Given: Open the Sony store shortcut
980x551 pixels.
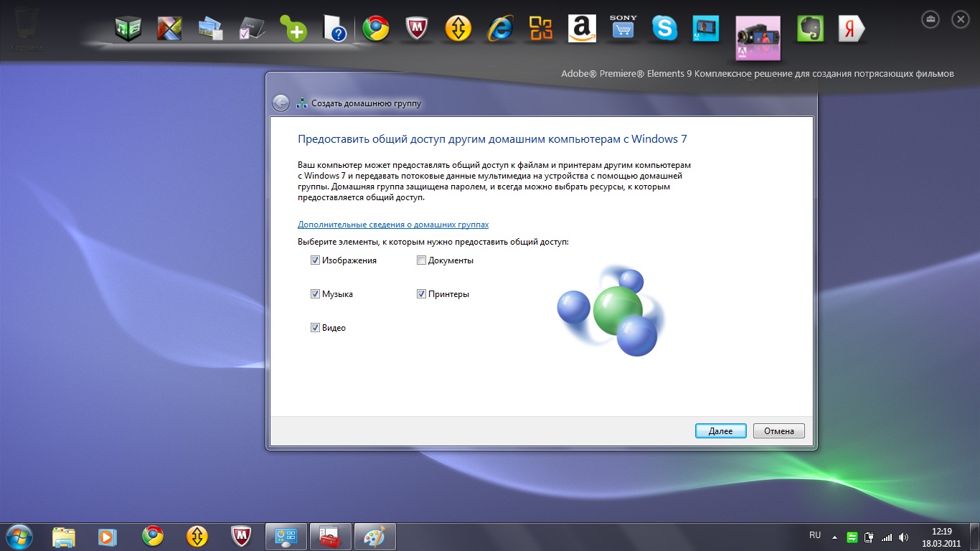Looking at the screenshot, I should (623, 28).
